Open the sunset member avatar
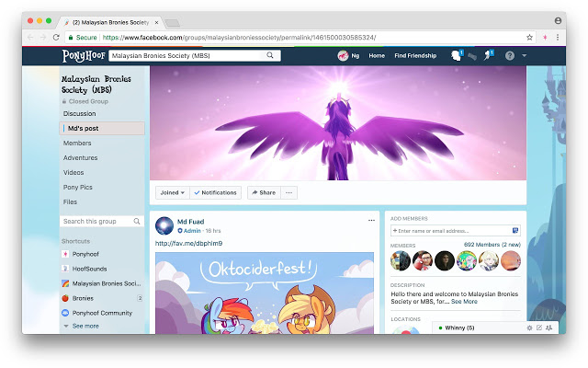The image size is (588, 368). [x=511, y=260]
